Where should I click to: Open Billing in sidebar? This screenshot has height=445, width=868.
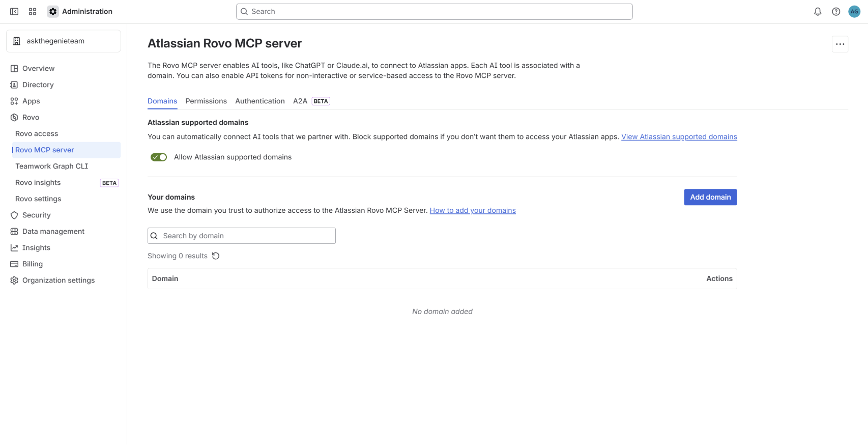point(64,264)
